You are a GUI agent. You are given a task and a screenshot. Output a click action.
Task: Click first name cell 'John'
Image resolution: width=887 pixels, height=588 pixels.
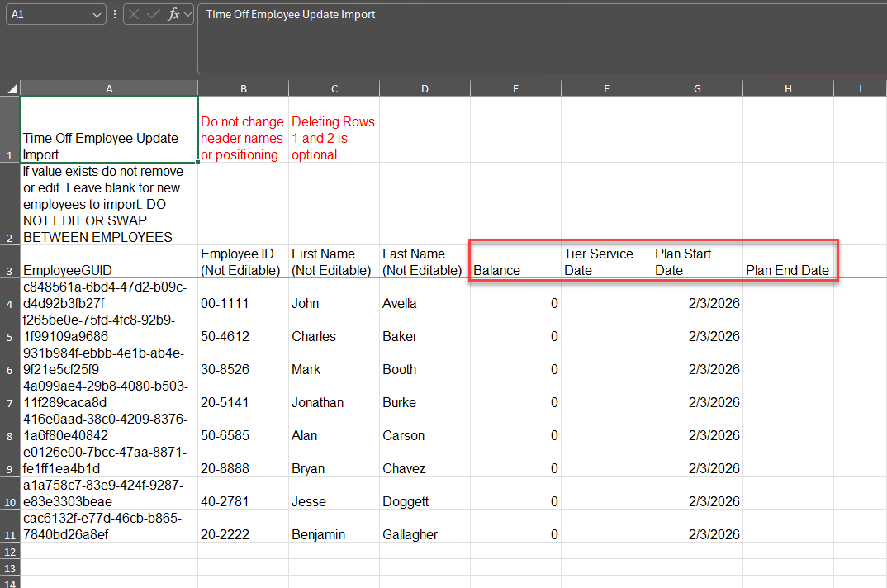tap(334, 295)
